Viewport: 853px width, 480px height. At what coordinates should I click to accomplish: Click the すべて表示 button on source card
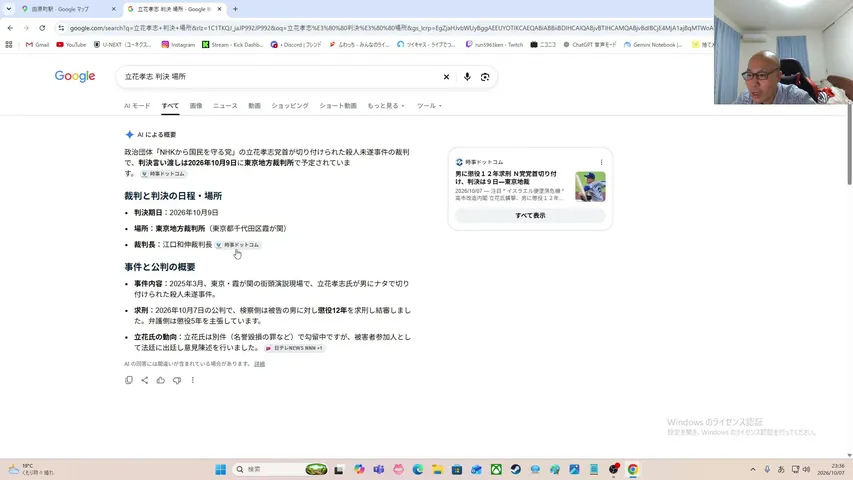[x=530, y=216]
